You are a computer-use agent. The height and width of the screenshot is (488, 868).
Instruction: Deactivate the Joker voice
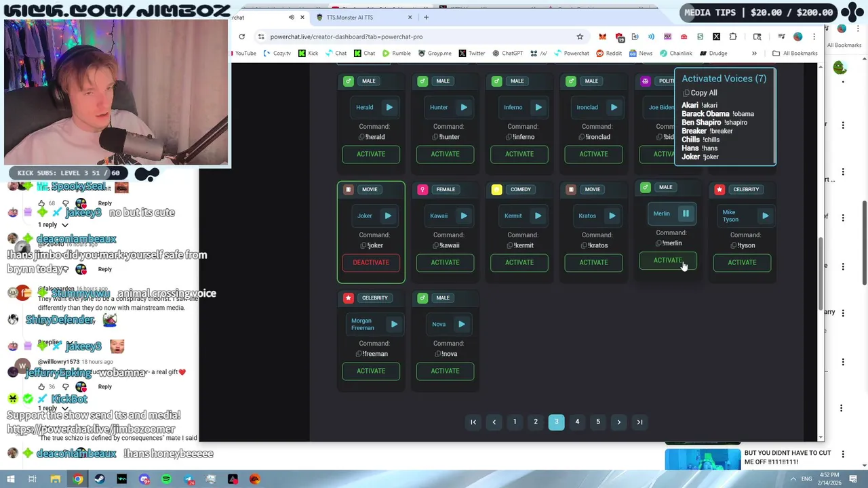[371, 262]
